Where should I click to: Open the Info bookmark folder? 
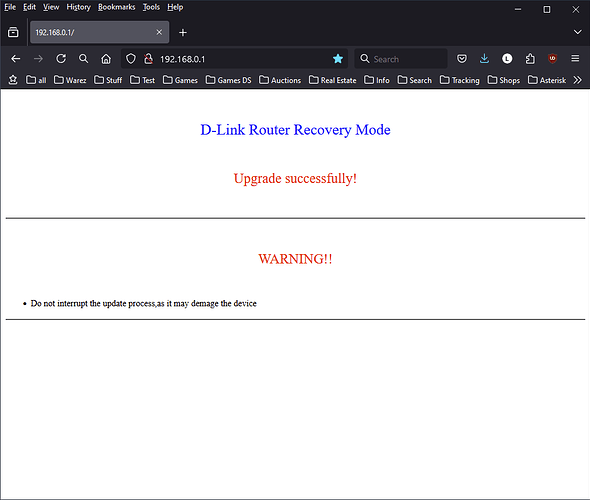coord(377,80)
